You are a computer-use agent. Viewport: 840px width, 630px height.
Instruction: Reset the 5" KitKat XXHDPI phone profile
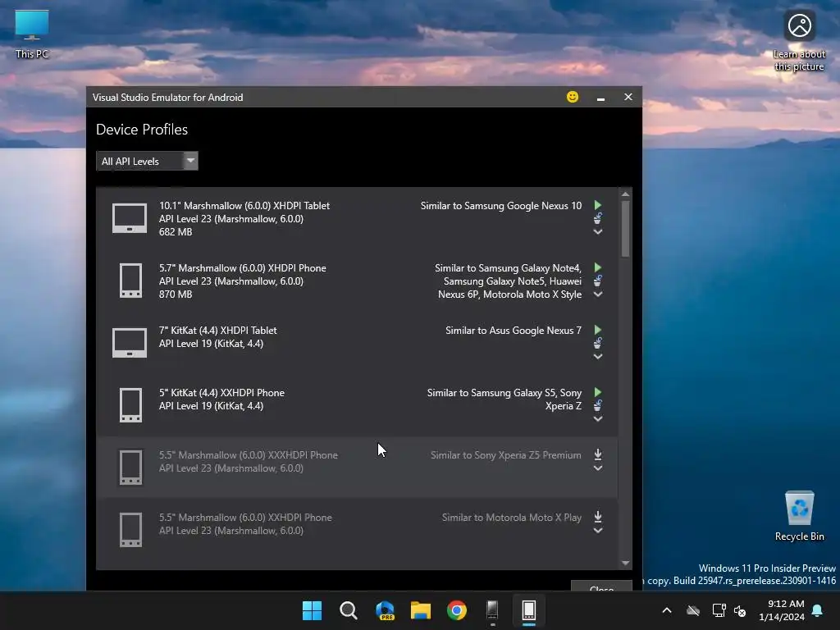tap(598, 405)
